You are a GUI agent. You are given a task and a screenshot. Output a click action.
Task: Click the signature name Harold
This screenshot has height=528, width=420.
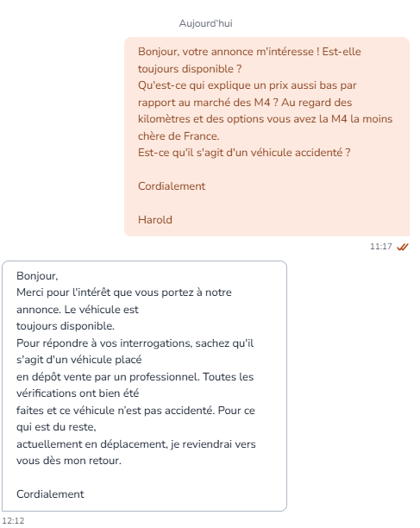click(x=155, y=220)
